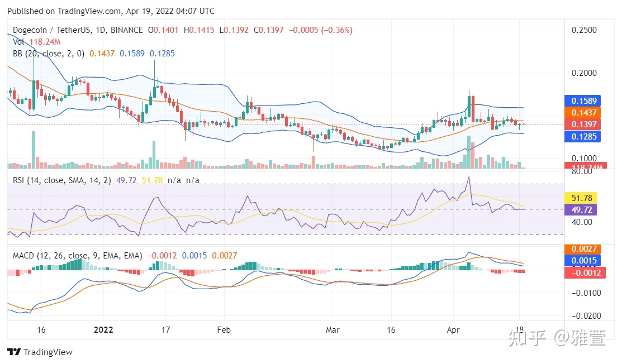Click the 0.2500 price axis label
This screenshot has height=364, width=622.
click(584, 30)
